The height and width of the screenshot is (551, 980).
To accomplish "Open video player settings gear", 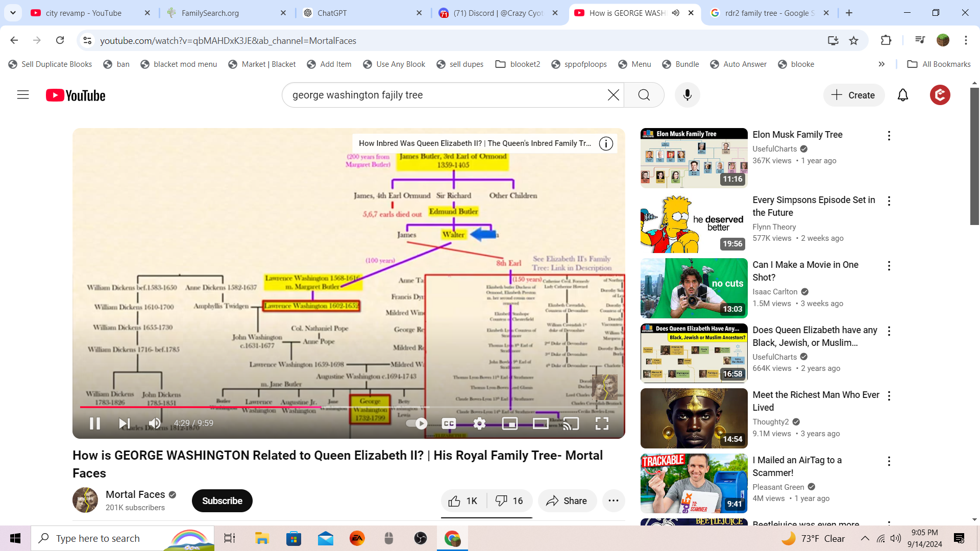I will coord(479,423).
